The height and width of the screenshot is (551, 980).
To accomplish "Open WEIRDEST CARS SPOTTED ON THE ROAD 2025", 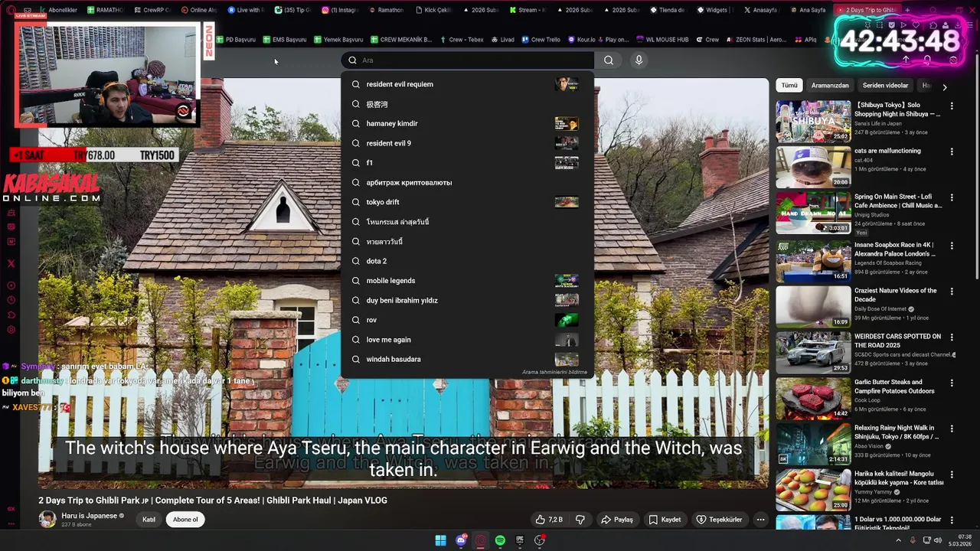I will pyautogui.click(x=813, y=353).
